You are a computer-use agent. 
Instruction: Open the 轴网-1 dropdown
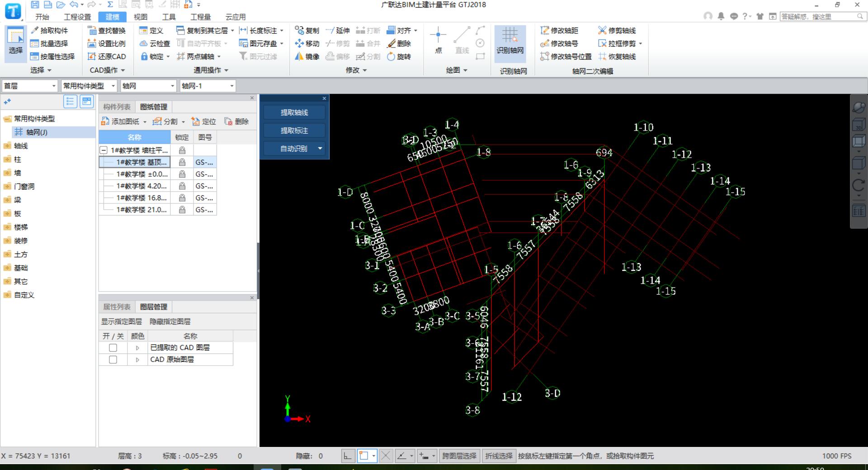[208, 86]
